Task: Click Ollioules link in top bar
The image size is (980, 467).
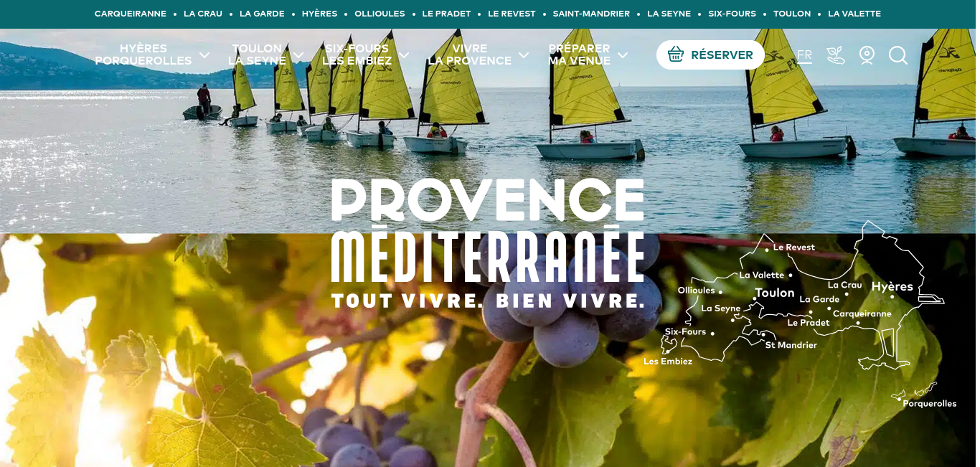Action: [380, 14]
